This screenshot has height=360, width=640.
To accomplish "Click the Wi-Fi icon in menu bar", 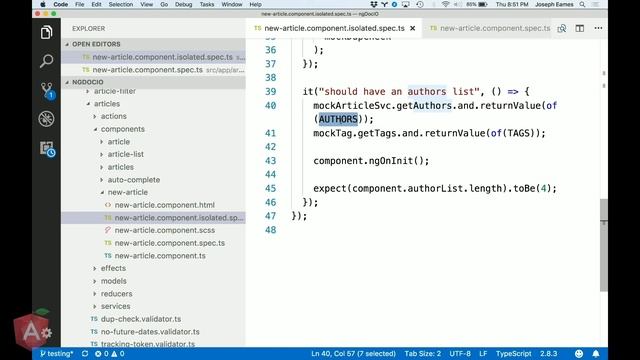I will coord(445,4).
